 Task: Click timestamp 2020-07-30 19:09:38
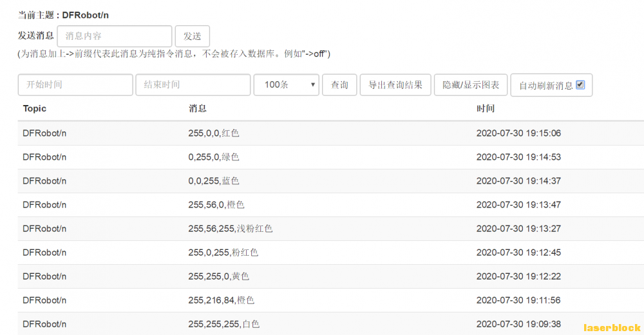(x=518, y=324)
